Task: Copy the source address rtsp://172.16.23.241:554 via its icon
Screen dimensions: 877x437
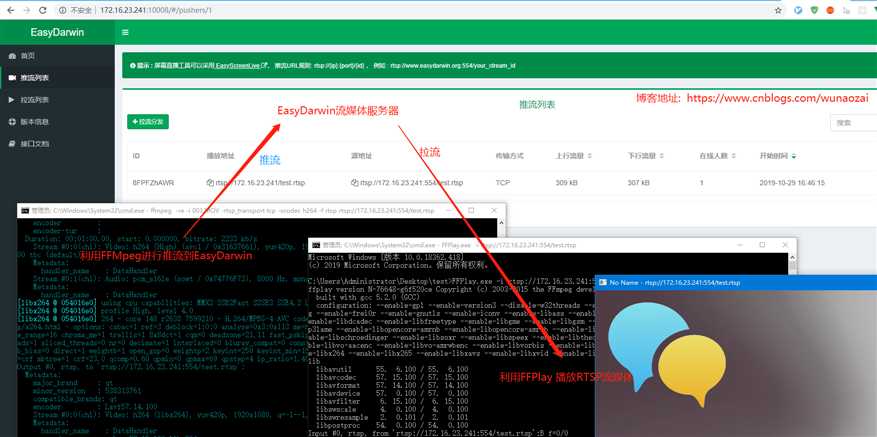Action: (x=354, y=182)
